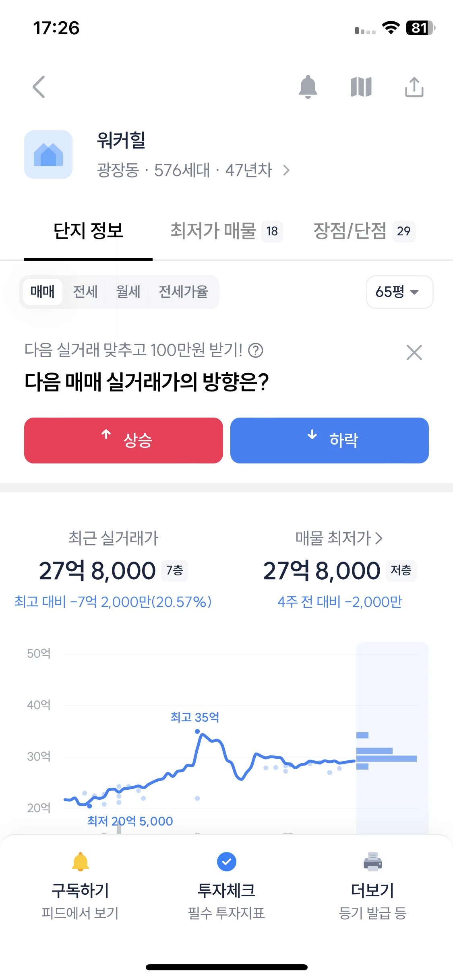This screenshot has height=980, width=453.
Task: Tap the 구독하기 bell icon
Action: [81, 862]
